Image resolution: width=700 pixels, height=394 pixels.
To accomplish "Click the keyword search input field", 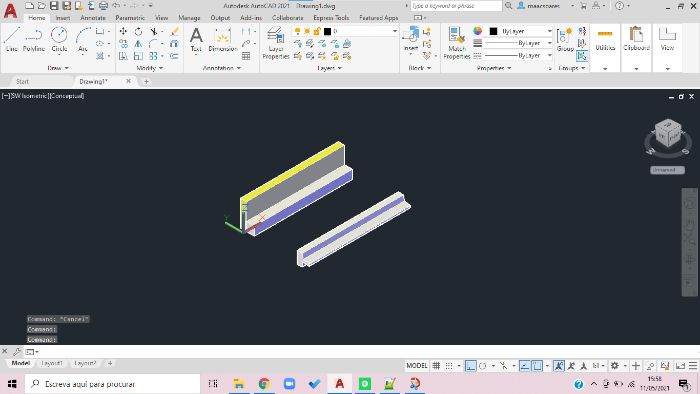I will pyautogui.click(x=456, y=6).
